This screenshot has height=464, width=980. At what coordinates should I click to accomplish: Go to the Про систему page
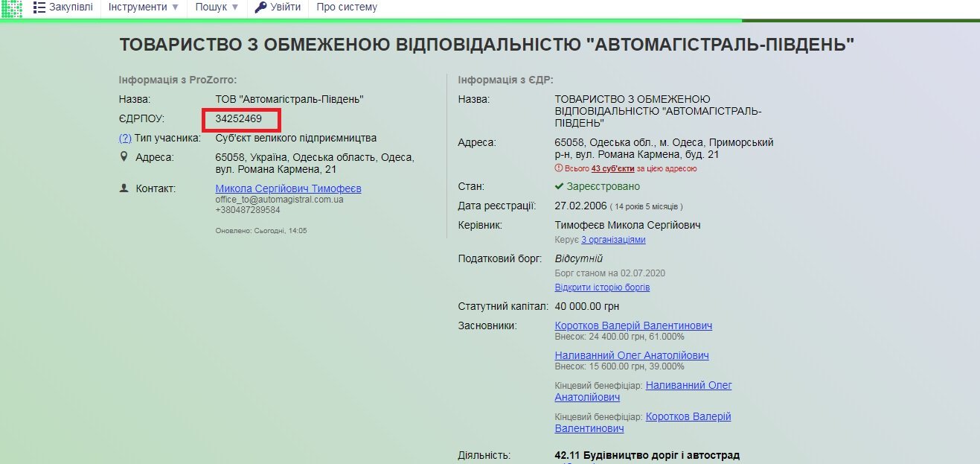pyautogui.click(x=346, y=7)
